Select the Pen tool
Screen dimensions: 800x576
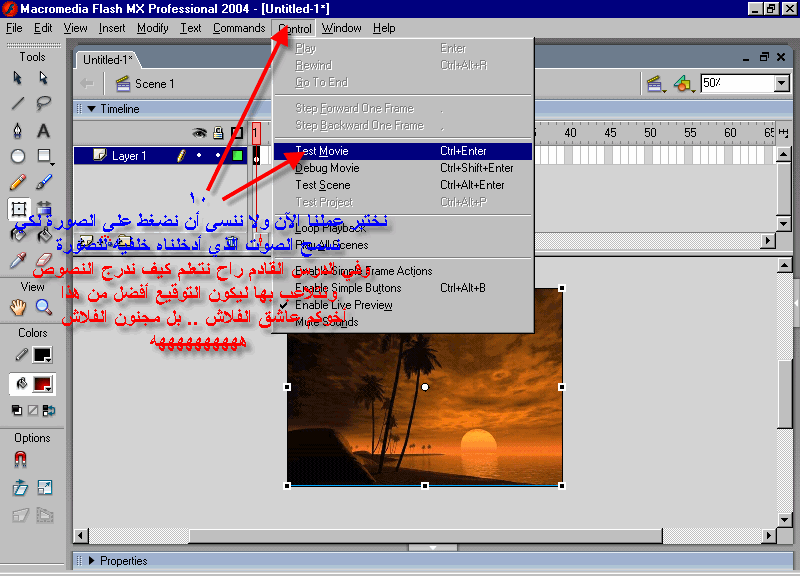[18, 131]
